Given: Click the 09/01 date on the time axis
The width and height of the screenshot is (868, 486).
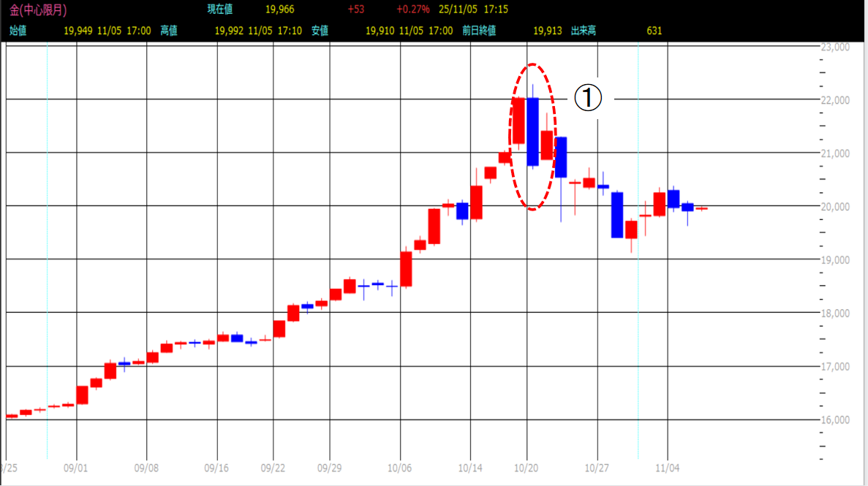Looking at the screenshot, I should [76, 467].
